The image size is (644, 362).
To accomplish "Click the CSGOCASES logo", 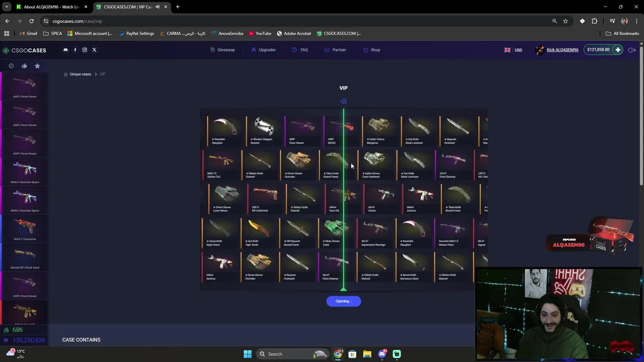I will (24, 50).
